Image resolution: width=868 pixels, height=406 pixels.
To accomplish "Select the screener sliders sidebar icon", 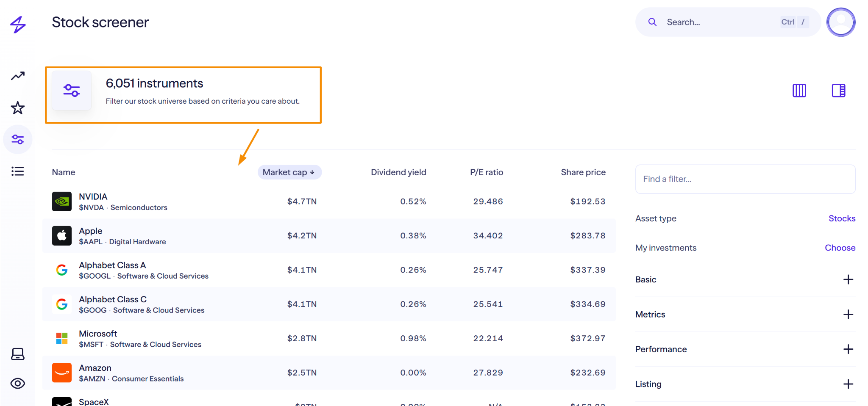I will pos(18,139).
